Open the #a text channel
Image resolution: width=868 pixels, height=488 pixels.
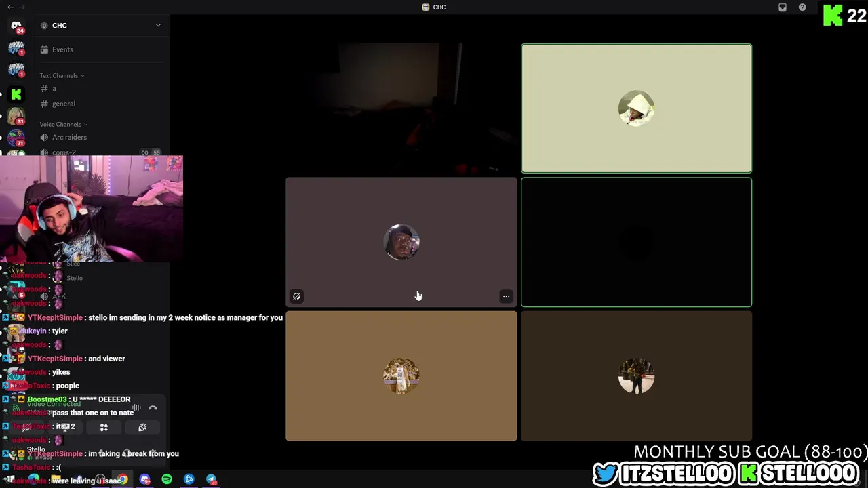click(102, 89)
